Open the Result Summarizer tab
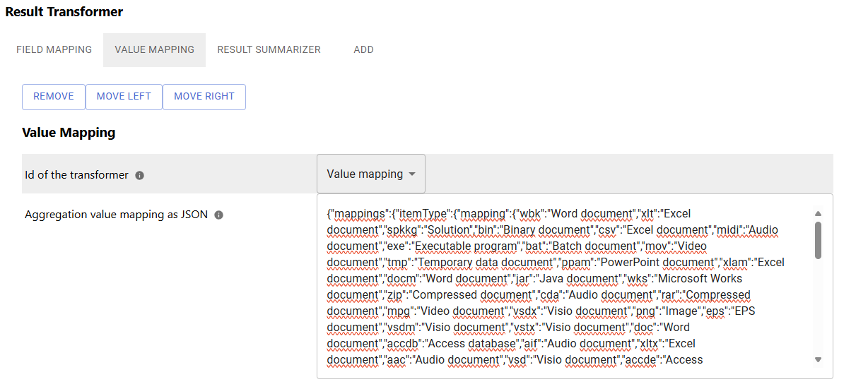The width and height of the screenshot is (868, 389). 269,49
